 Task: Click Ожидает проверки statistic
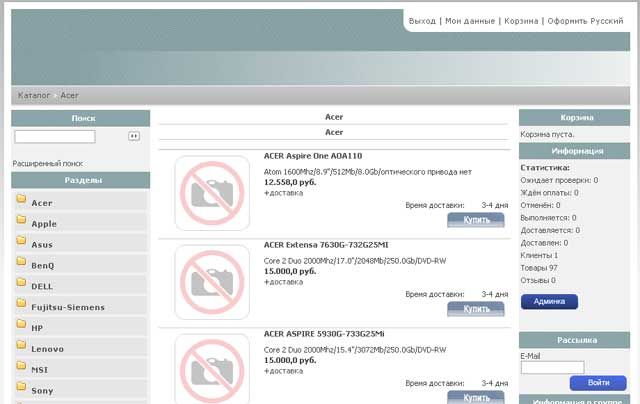(559, 180)
